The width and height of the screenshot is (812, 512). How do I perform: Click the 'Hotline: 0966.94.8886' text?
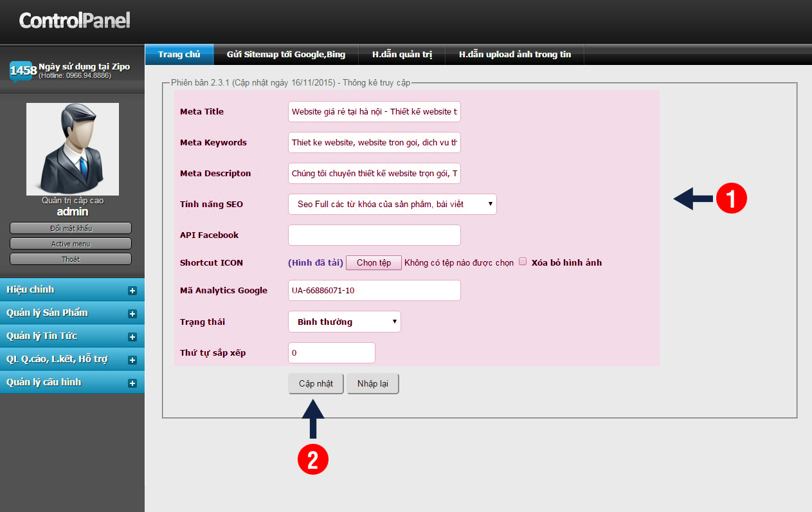click(x=75, y=76)
